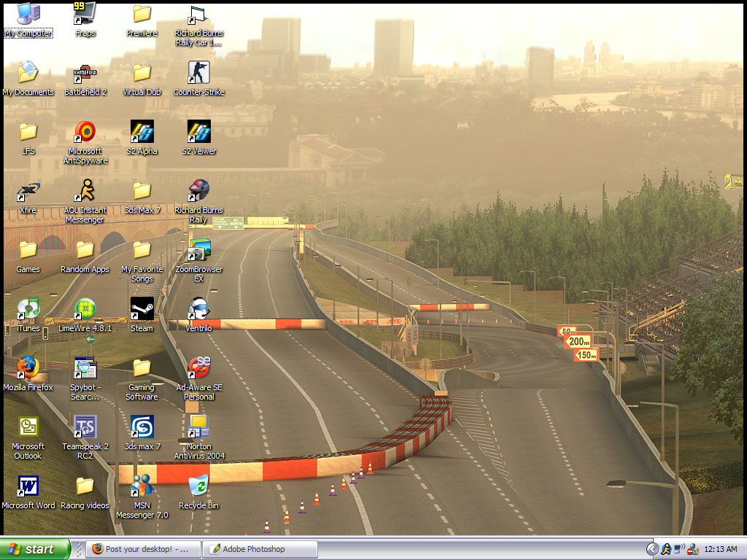
Task: Click the MSN Messenger tray icon
Action: pos(693,549)
